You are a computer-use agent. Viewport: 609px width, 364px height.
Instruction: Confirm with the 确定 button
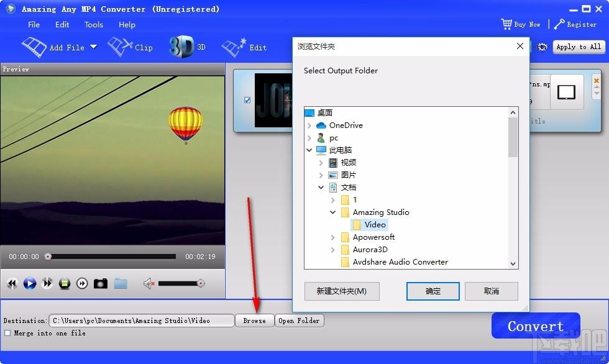pos(433,291)
